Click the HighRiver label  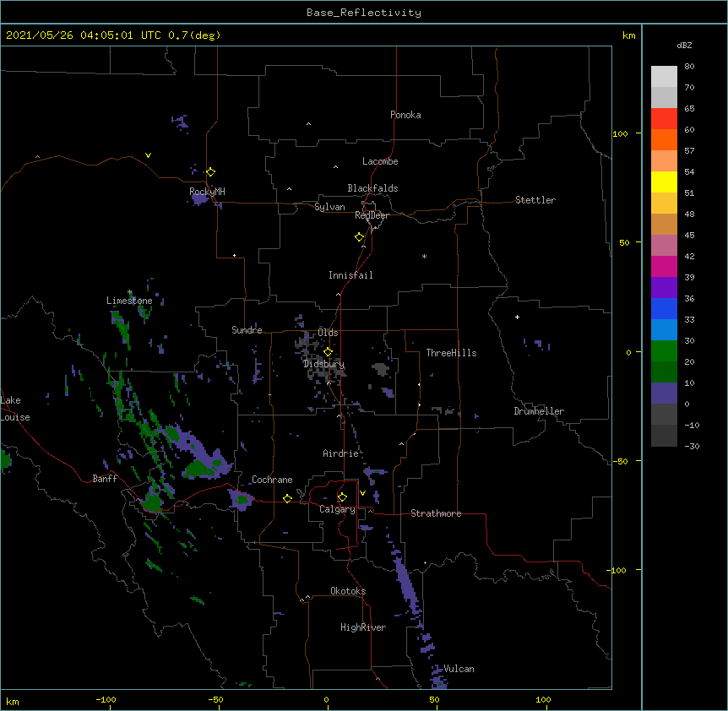pos(363,627)
